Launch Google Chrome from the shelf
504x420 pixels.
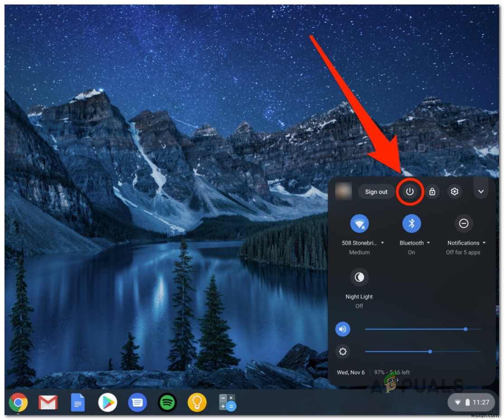pyautogui.click(x=18, y=402)
